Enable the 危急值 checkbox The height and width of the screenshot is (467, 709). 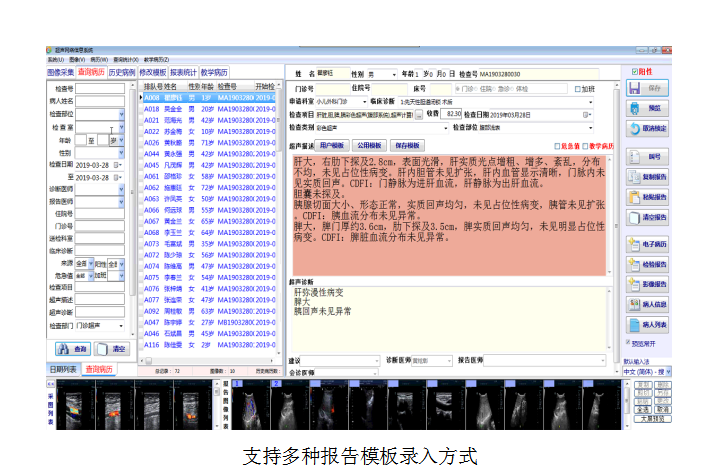coord(558,145)
